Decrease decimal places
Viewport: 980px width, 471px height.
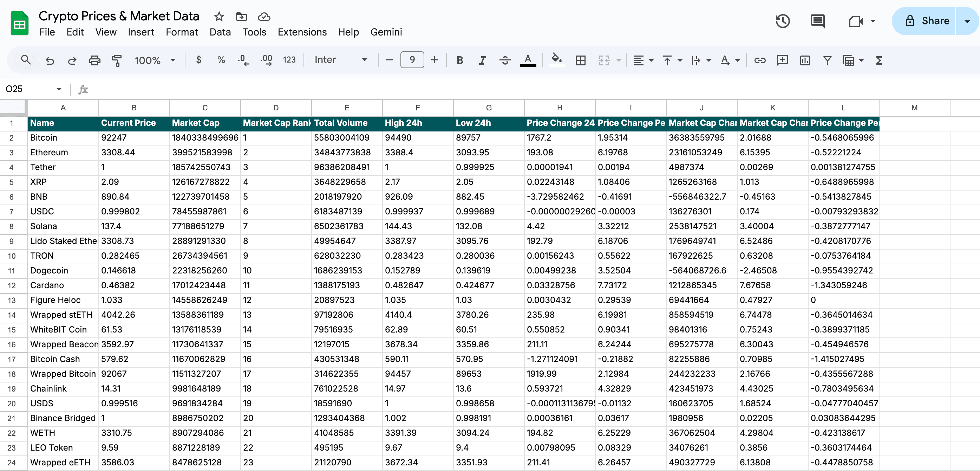(243, 60)
